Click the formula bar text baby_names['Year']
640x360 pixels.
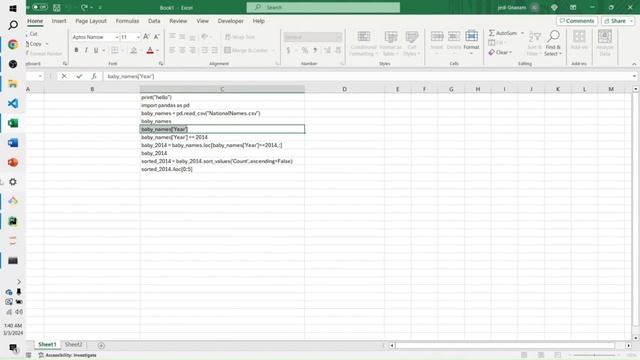131,76
